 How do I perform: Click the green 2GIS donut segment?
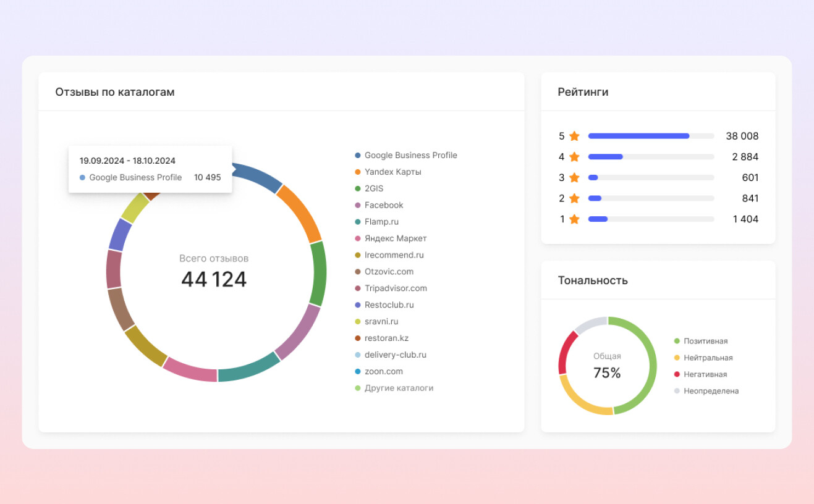pos(318,273)
